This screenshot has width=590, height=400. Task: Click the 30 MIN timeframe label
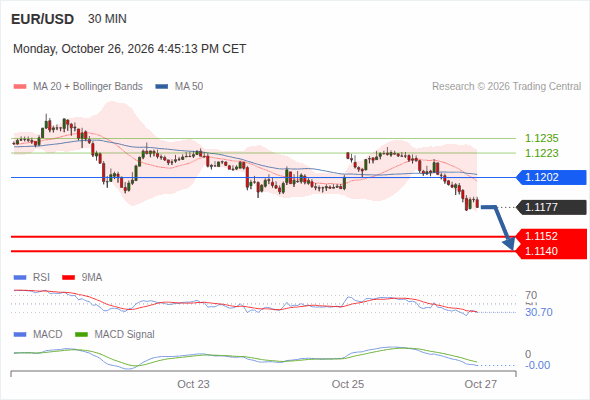tap(107, 19)
